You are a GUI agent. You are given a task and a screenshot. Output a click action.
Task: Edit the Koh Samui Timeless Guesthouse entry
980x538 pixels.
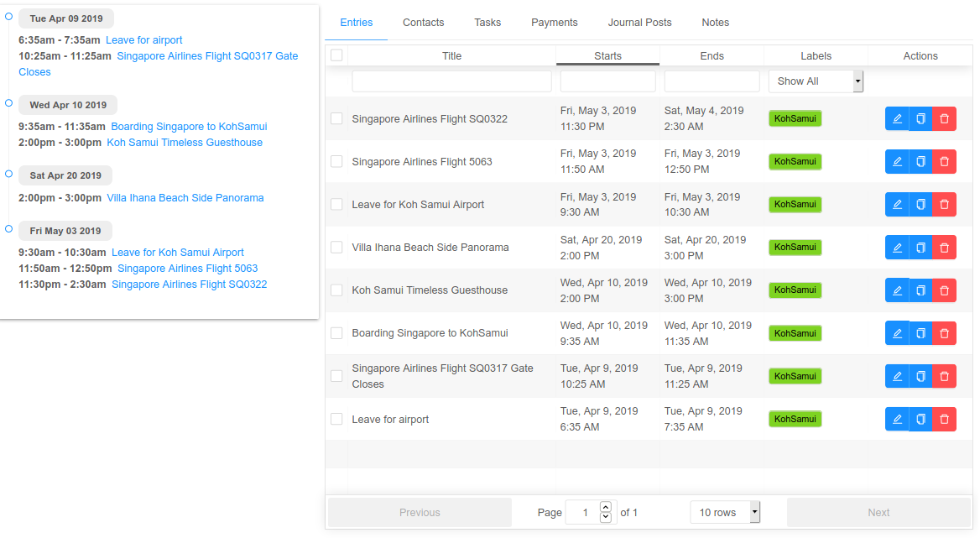(897, 290)
